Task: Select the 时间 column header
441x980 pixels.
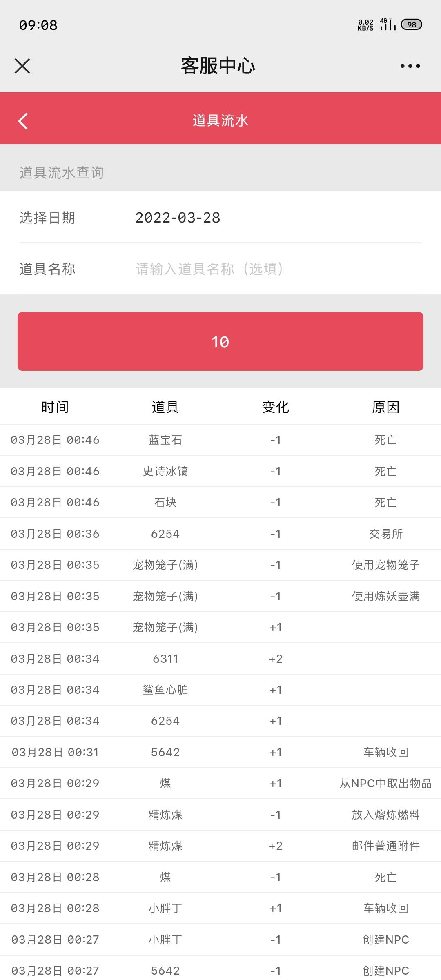Action: 55,407
